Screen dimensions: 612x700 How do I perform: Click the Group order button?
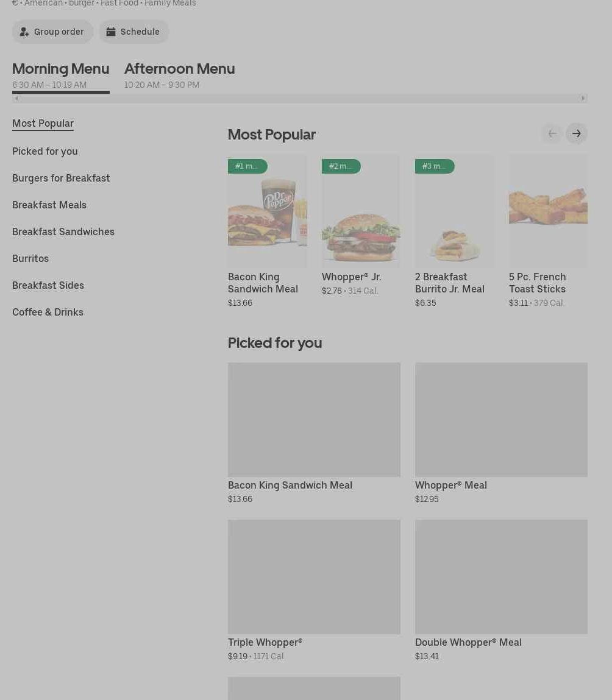(52, 32)
